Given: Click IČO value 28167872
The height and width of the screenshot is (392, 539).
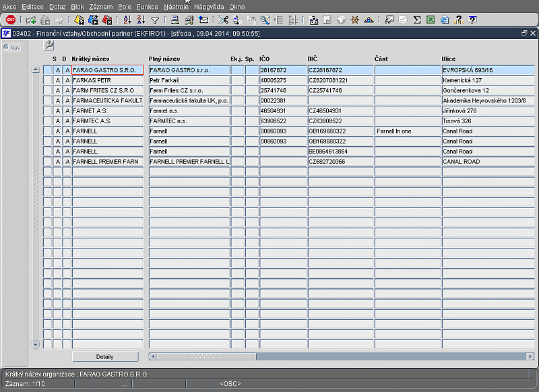Looking at the screenshot, I should [282, 70].
